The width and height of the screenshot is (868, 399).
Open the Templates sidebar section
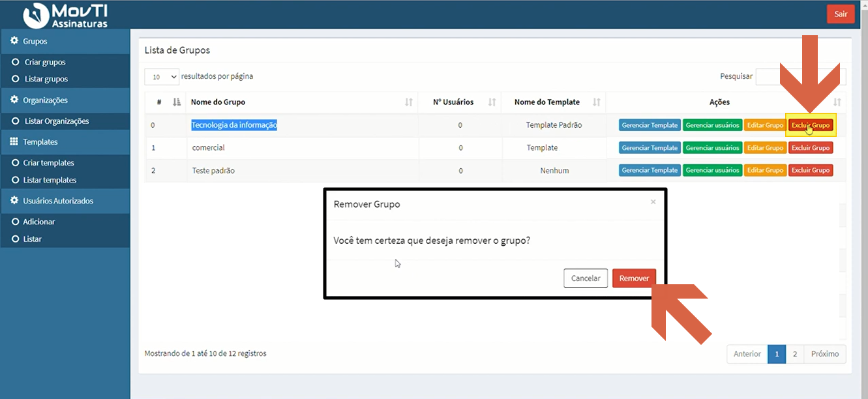(x=65, y=142)
